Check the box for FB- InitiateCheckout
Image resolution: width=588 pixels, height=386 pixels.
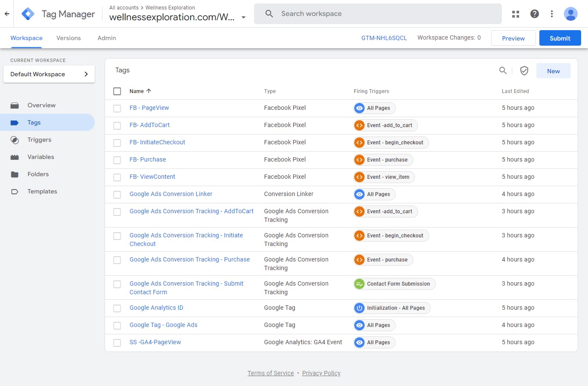click(x=117, y=143)
